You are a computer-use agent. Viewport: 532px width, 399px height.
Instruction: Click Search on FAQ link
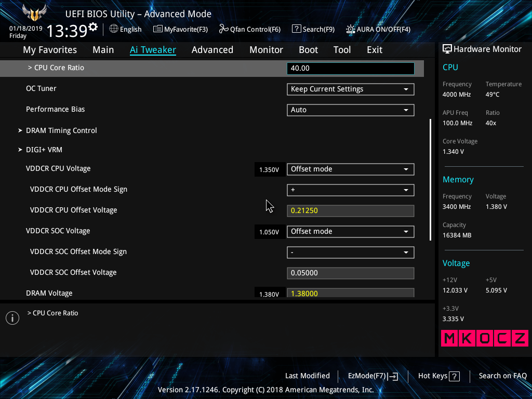point(502,376)
